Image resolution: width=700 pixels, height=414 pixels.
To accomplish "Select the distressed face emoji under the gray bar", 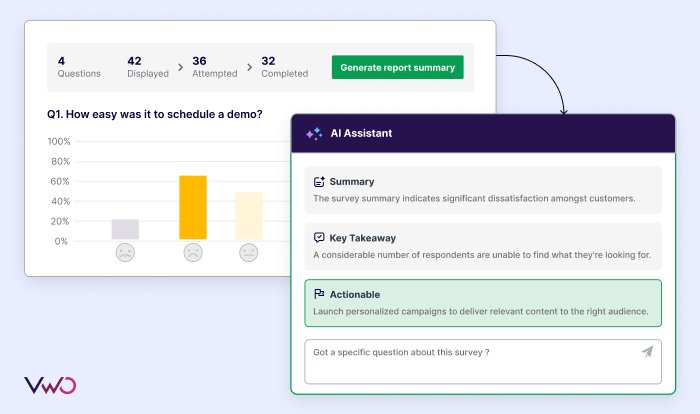I will point(125,253).
